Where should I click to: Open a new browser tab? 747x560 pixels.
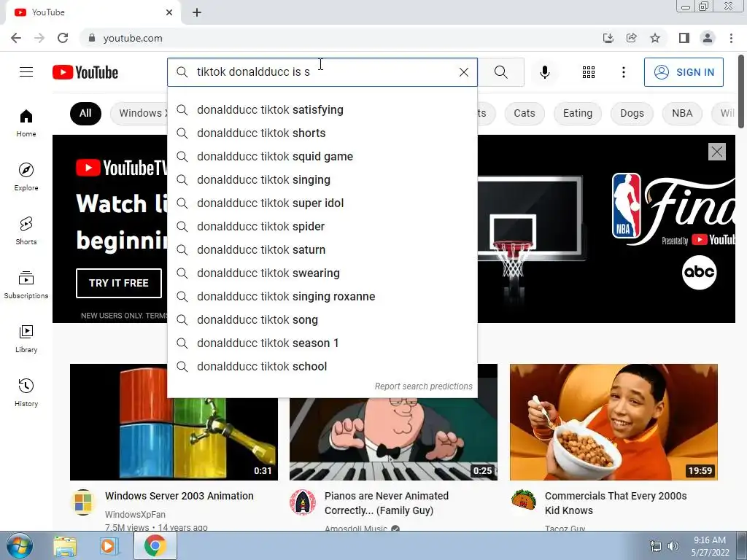pos(197,12)
